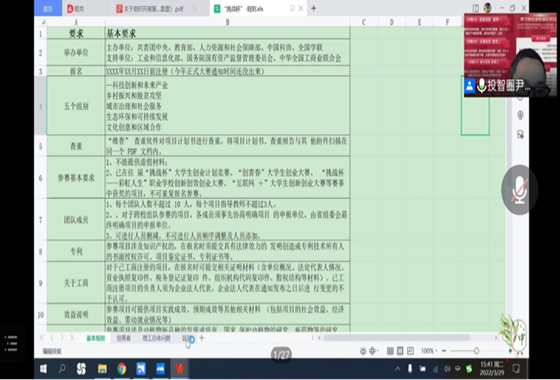Viewport: 560px width, 380px height.
Task: Click the Windows Start button
Action: [43, 369]
